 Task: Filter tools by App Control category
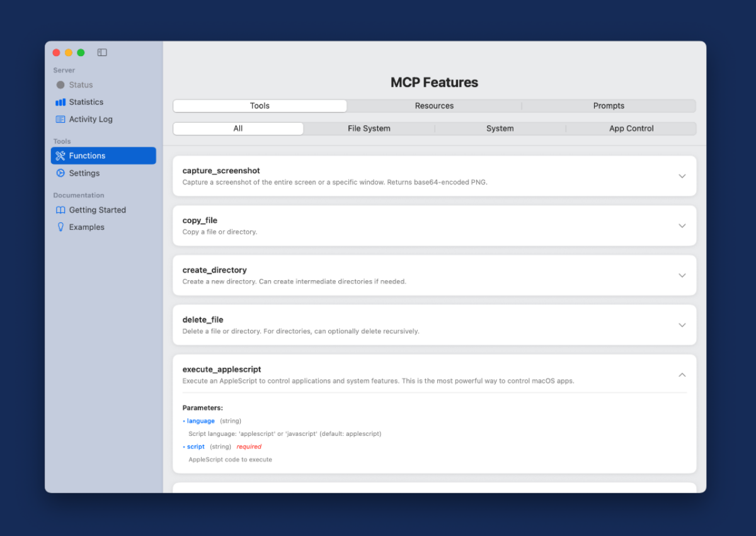click(x=631, y=128)
